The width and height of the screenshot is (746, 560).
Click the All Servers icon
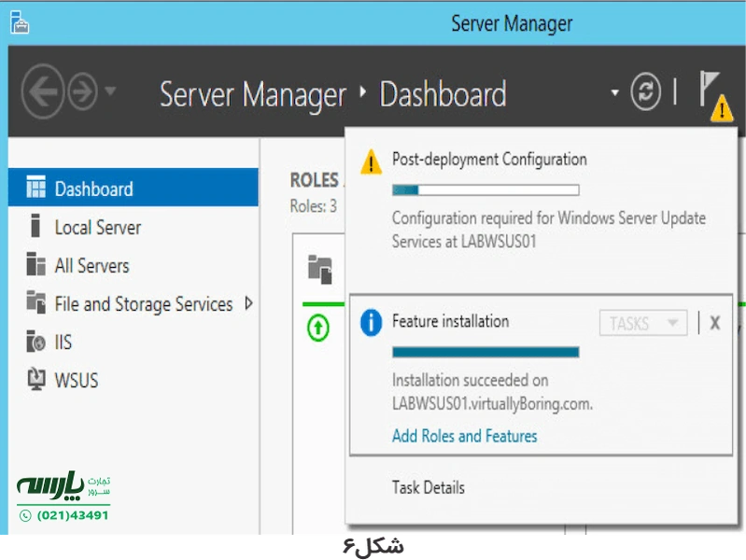click(36, 264)
